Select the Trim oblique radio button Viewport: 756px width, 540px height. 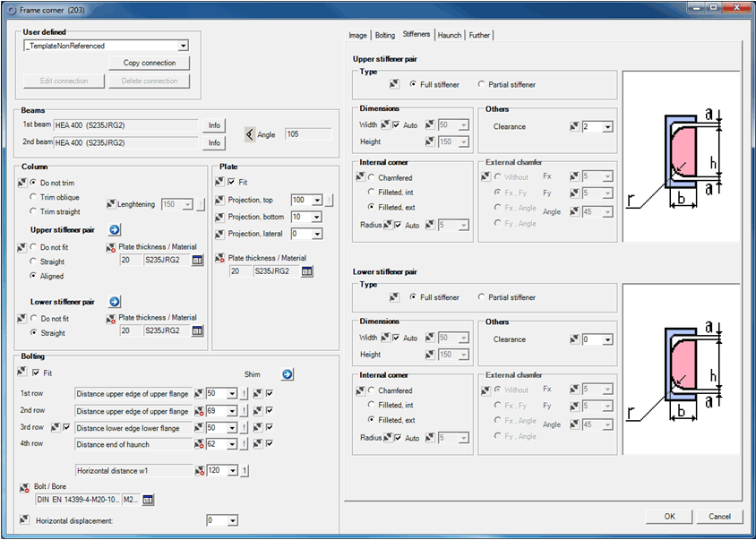pos(34,197)
